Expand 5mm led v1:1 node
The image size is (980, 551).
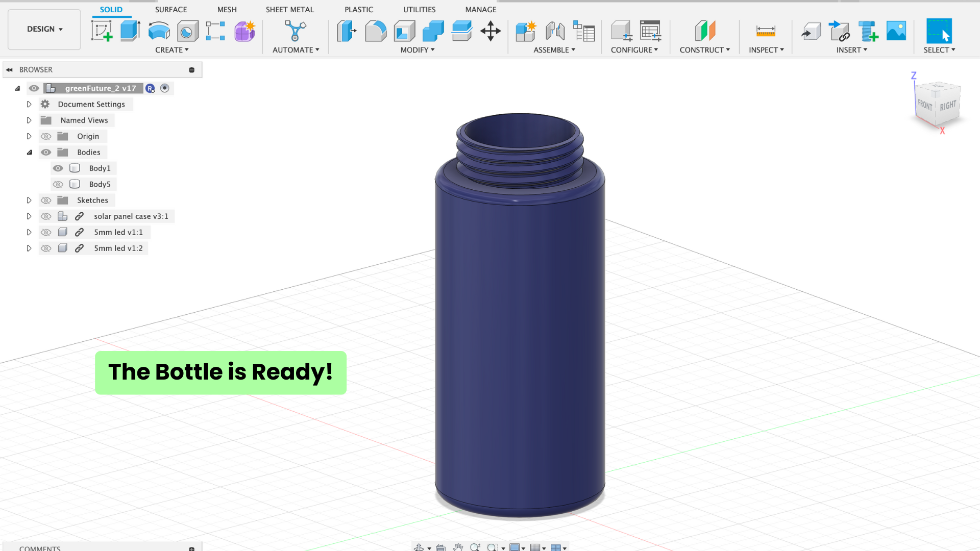coord(29,232)
